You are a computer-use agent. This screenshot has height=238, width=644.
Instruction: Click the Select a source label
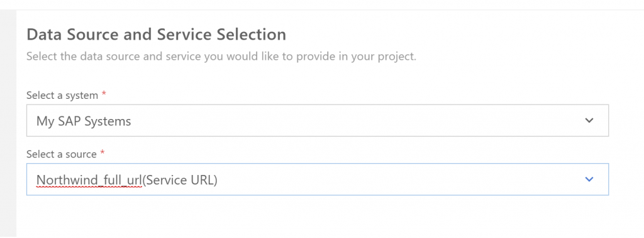coord(62,154)
